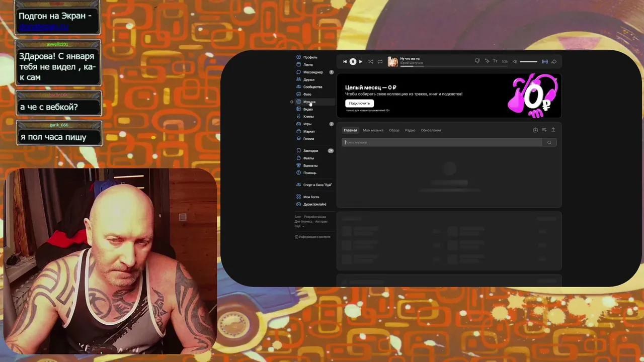Close the Целый месяц promo banner
This screenshot has height=362, width=644.
point(556,79)
